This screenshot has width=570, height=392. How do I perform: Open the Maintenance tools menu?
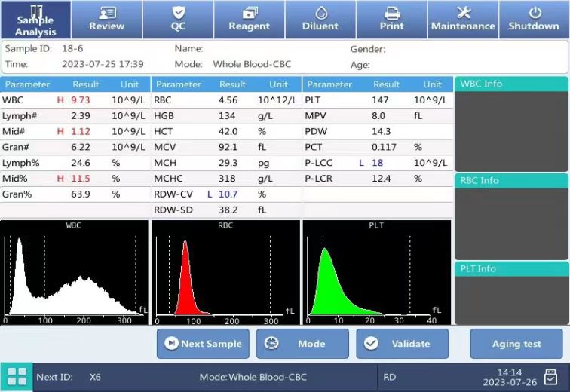[462, 20]
